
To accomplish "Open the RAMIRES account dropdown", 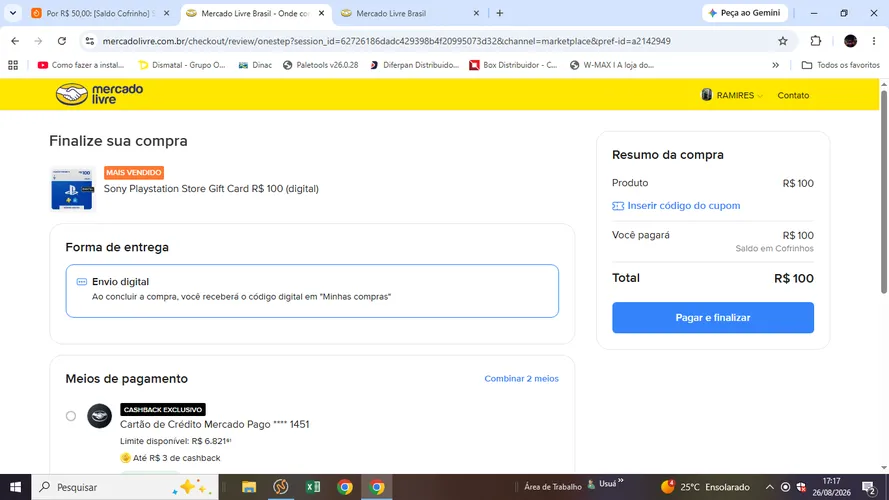I will pyautogui.click(x=732, y=95).
